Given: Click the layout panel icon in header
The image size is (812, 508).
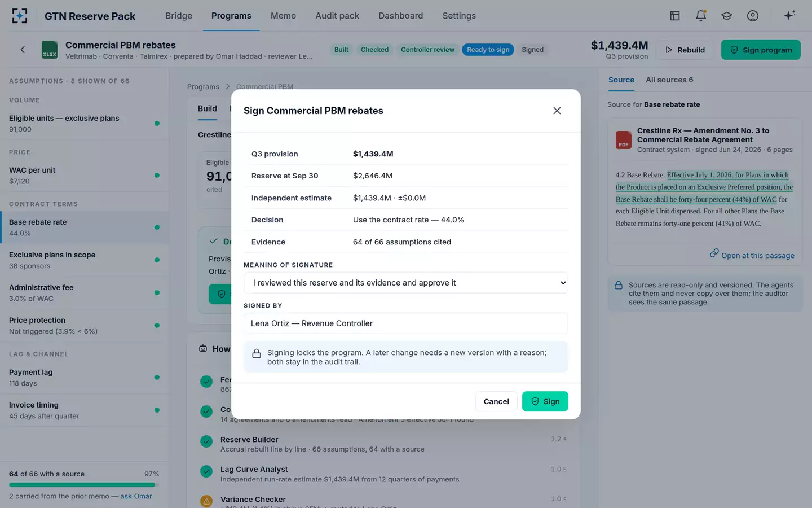Looking at the screenshot, I should pos(675,16).
